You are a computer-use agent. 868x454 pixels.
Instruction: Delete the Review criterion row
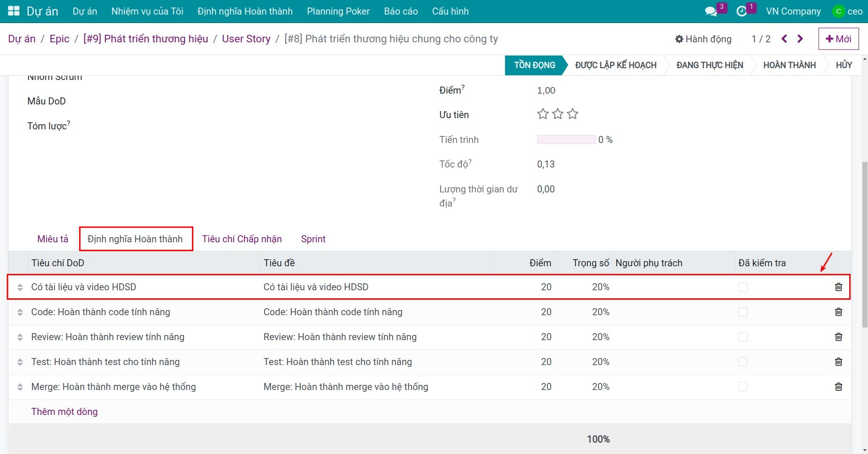(x=838, y=337)
